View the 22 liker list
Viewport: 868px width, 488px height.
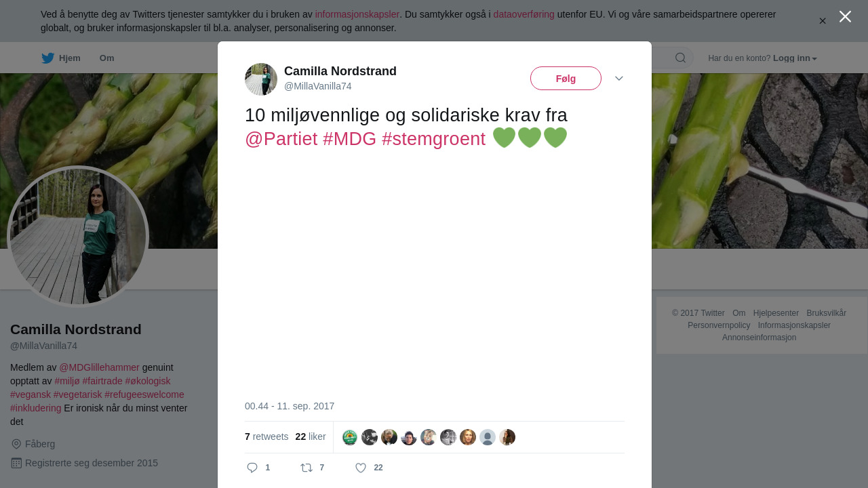pyautogui.click(x=311, y=436)
